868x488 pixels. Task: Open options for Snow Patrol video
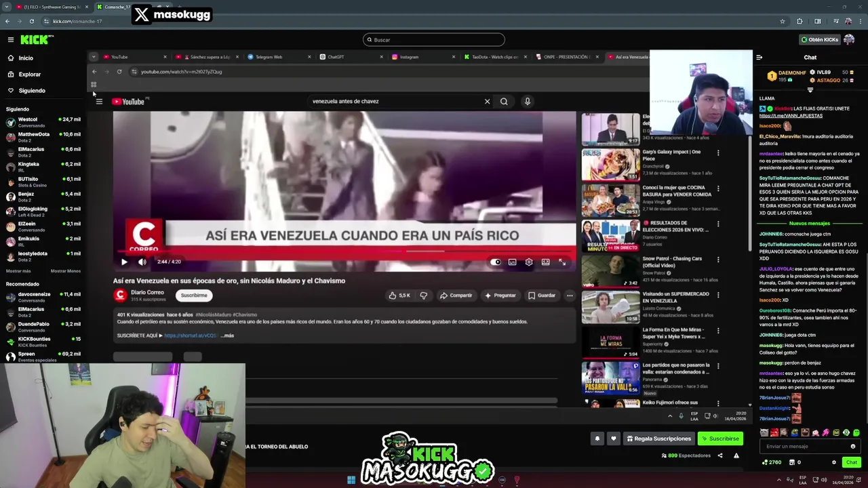[x=718, y=260]
